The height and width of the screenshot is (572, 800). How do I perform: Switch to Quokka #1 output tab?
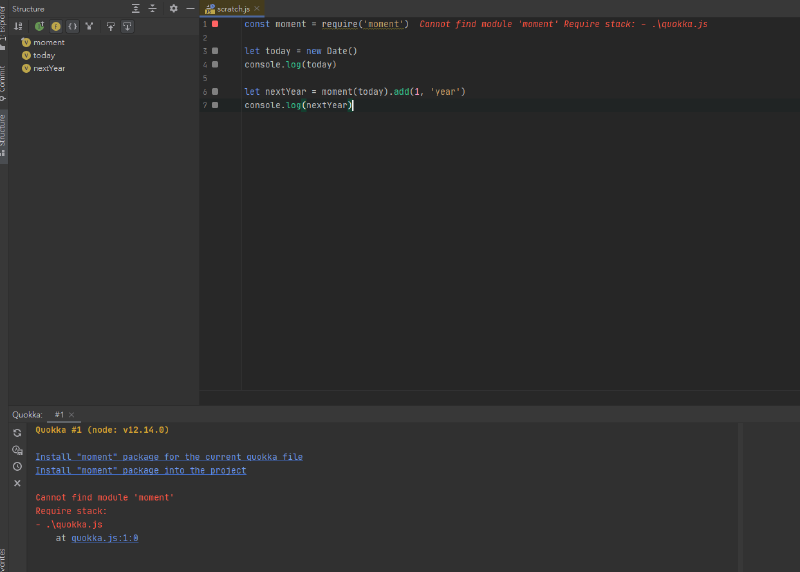click(x=60, y=414)
